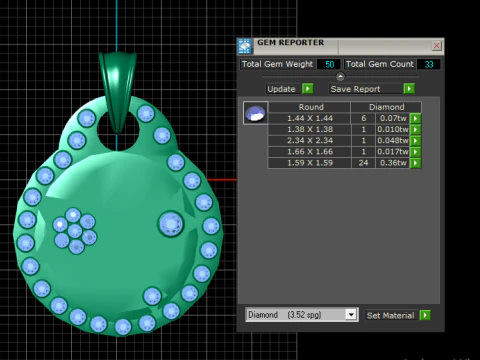Open the Diamond (3.52 spg) material dropdown
The image size is (480, 360).
pyautogui.click(x=351, y=314)
